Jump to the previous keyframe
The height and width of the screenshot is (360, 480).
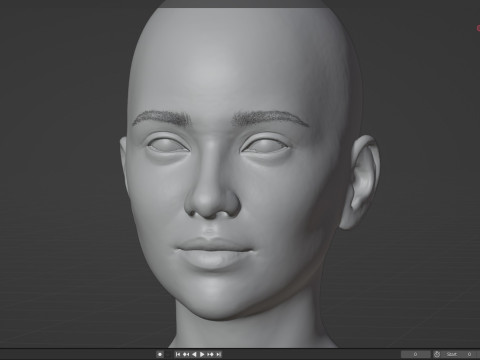click(x=186, y=354)
